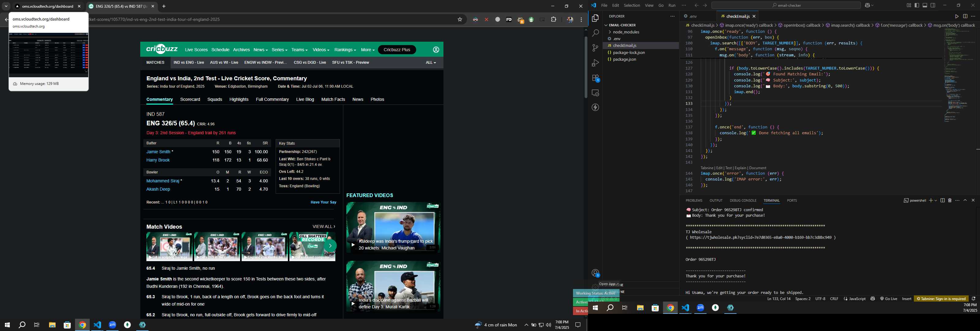
Task: Click the 'Tabnine: Sign-in is required' status item
Action: (941, 299)
